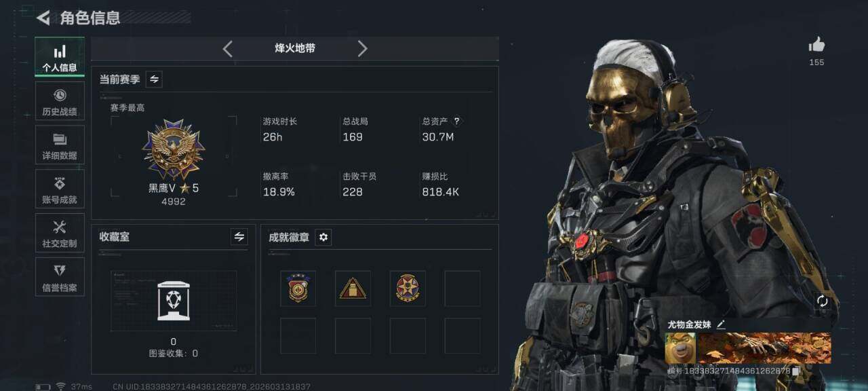Switch to next mode with right chevron
This screenshot has height=391, width=868.
(362, 49)
